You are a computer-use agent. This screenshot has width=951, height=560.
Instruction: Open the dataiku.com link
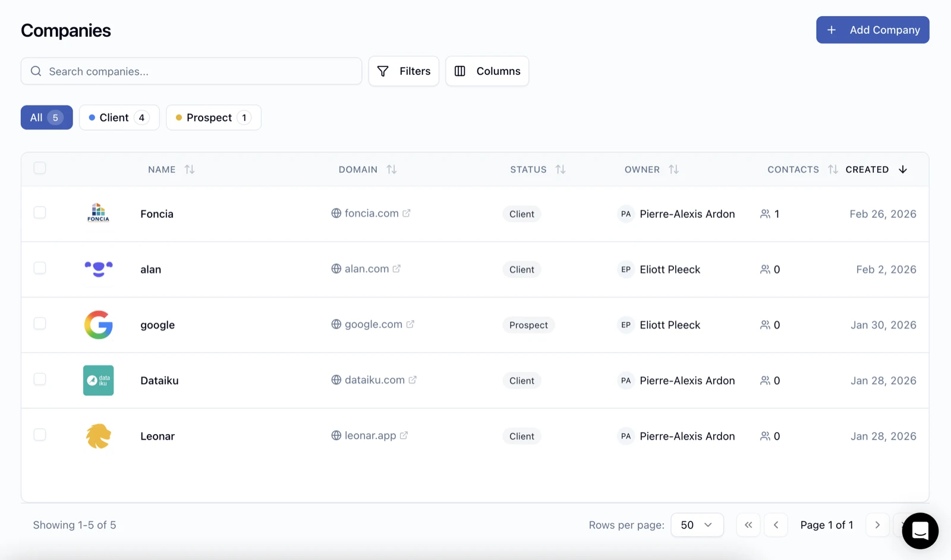pyautogui.click(x=374, y=379)
